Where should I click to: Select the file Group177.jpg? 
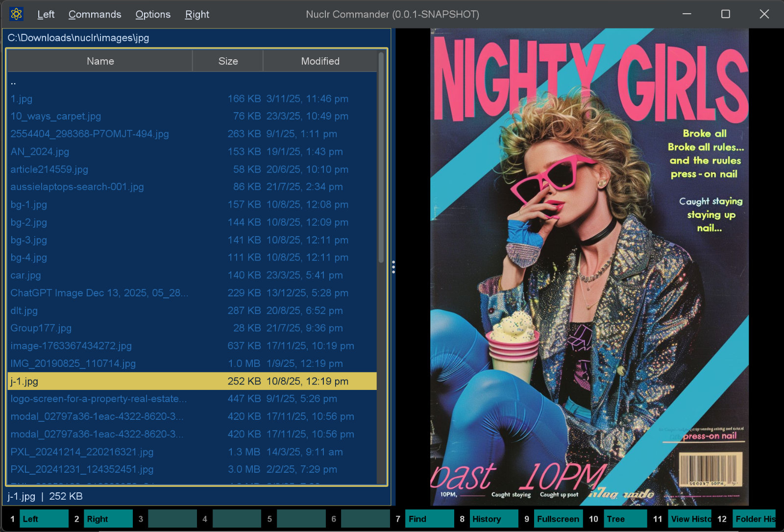[192, 328]
